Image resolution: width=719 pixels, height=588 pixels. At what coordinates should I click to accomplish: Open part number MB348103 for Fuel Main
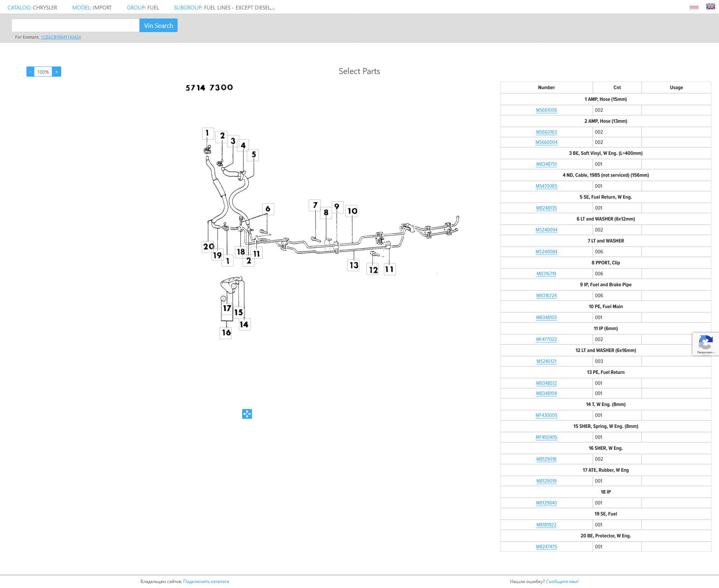pyautogui.click(x=546, y=318)
